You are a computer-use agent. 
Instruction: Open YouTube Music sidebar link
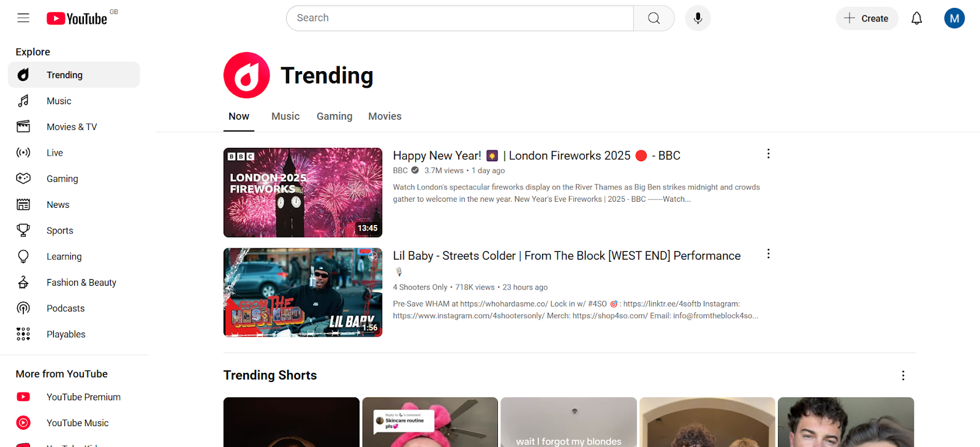[x=74, y=422]
